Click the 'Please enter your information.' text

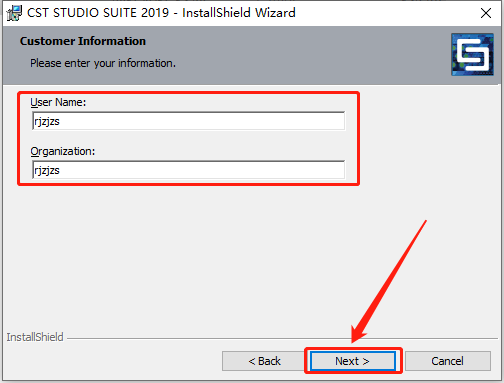click(103, 63)
